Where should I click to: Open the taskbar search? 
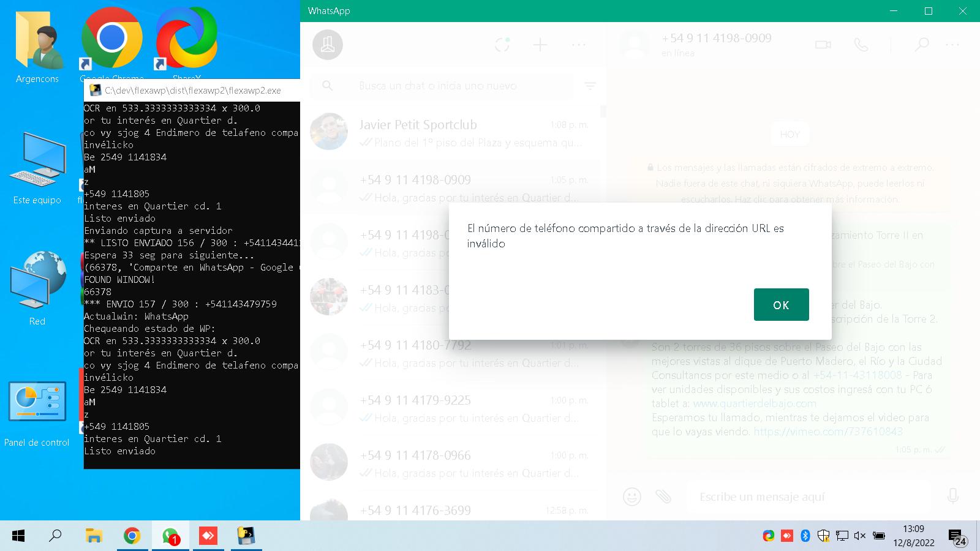[x=55, y=536]
